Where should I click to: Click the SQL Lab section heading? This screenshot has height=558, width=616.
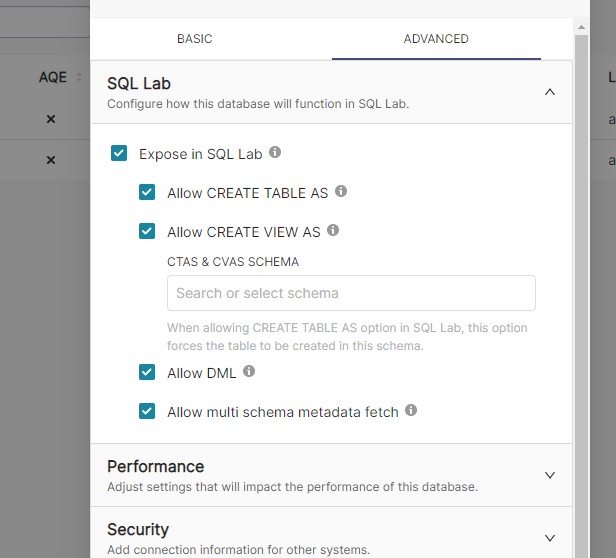139,84
